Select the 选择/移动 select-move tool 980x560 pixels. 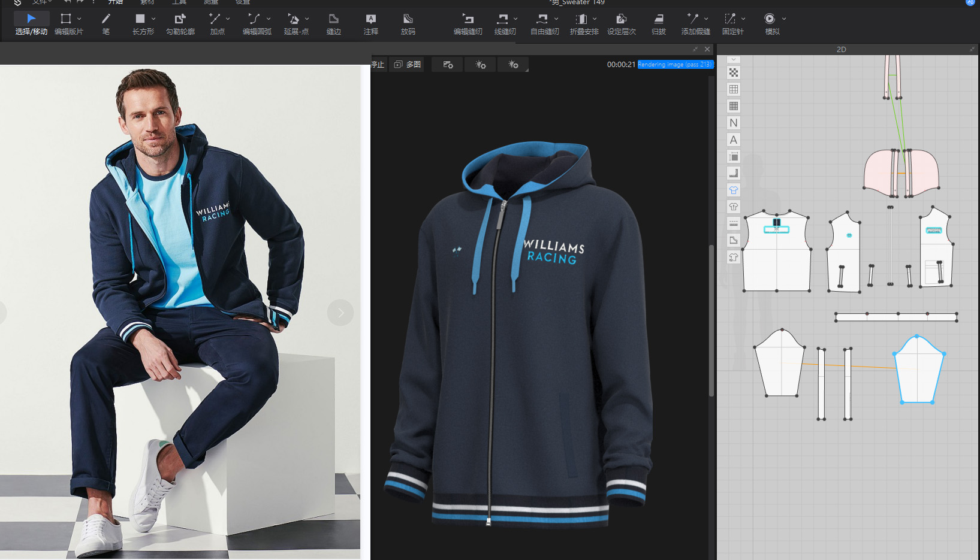tap(31, 24)
